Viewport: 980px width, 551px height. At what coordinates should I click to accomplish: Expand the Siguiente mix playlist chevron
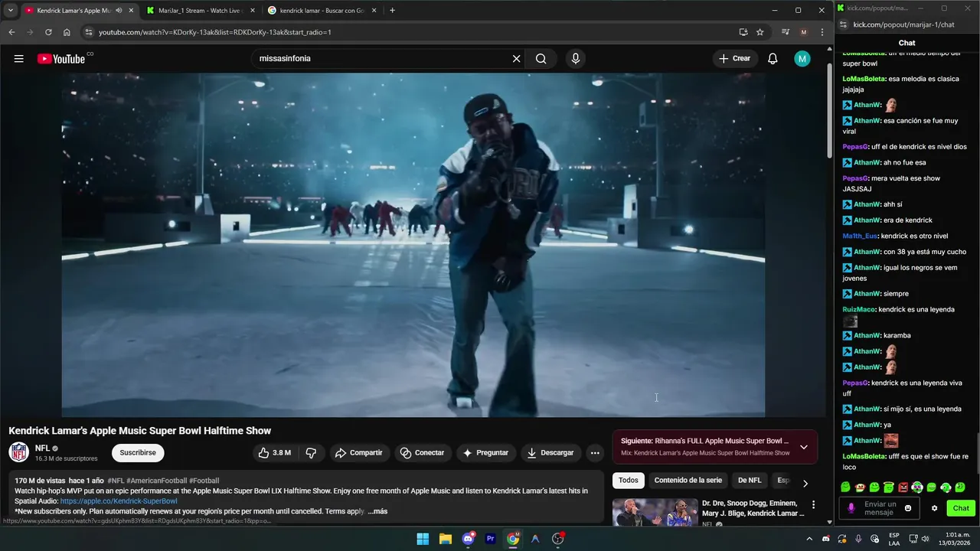(804, 447)
